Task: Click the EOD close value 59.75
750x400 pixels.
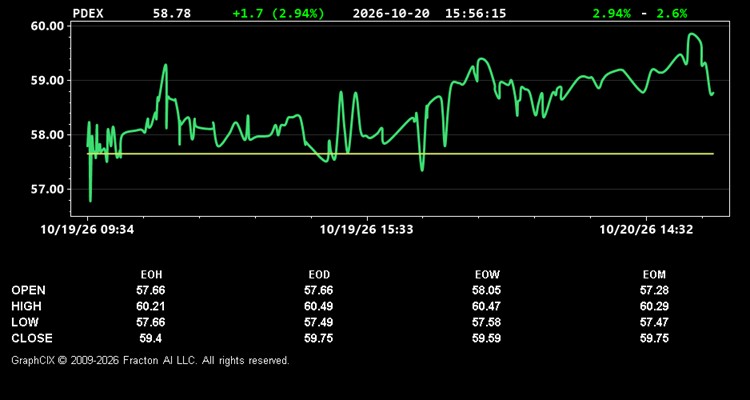Action: click(x=319, y=338)
